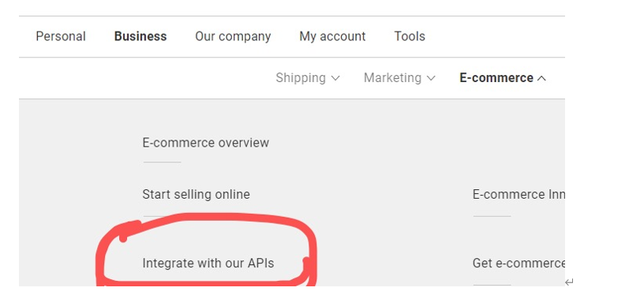Viewport: 644px width, 295px height.
Task: Click the paragraph return mark symbol
Action: 569,282
